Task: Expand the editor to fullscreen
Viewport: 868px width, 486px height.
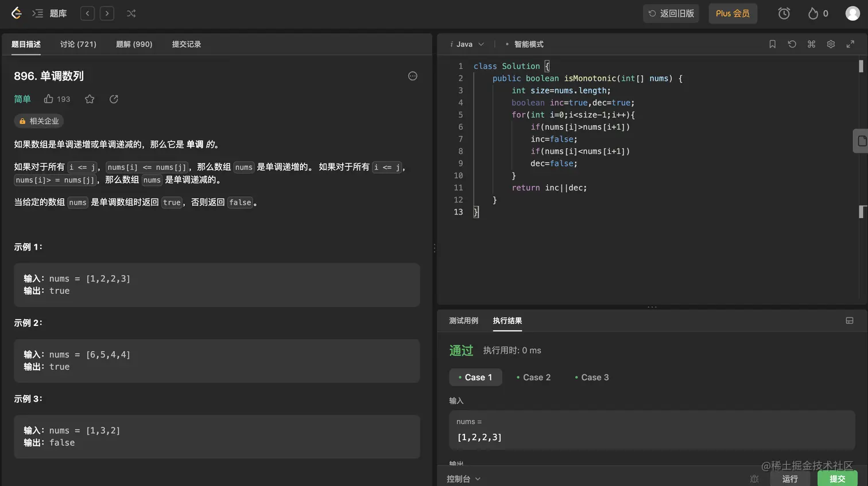Action: (850, 44)
